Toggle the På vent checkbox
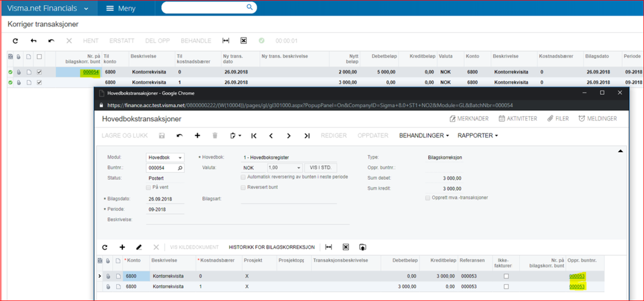 tap(149, 188)
